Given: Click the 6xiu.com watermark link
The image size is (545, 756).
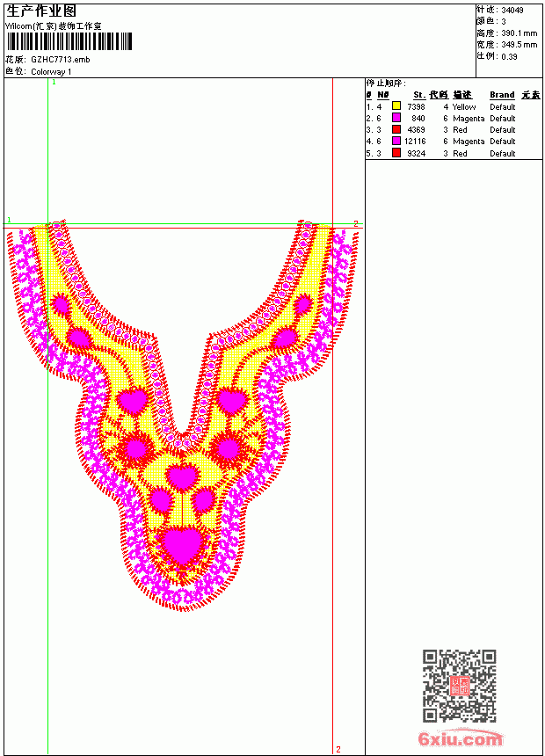Looking at the screenshot, I should pos(460,738).
